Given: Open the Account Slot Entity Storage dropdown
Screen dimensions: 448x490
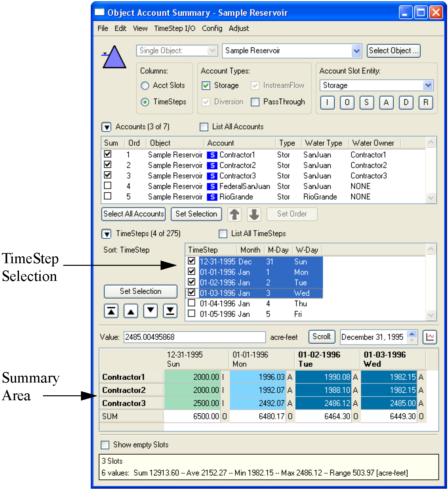Looking at the screenshot, I should (428, 86).
